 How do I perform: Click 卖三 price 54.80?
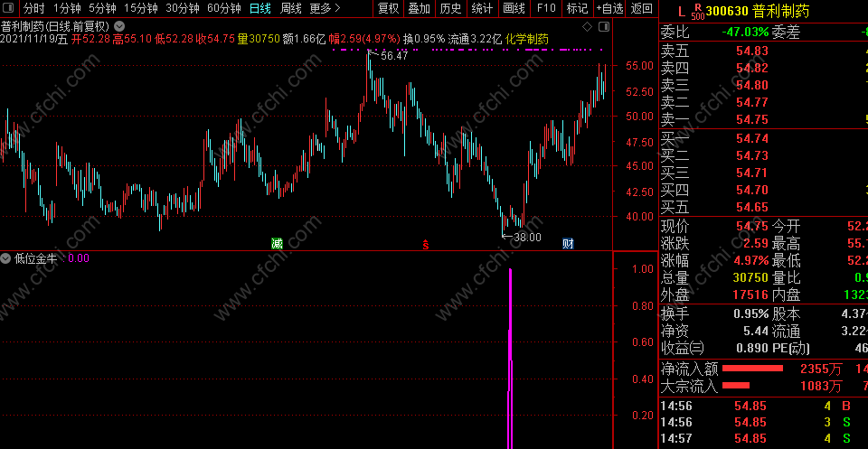pyautogui.click(x=751, y=85)
